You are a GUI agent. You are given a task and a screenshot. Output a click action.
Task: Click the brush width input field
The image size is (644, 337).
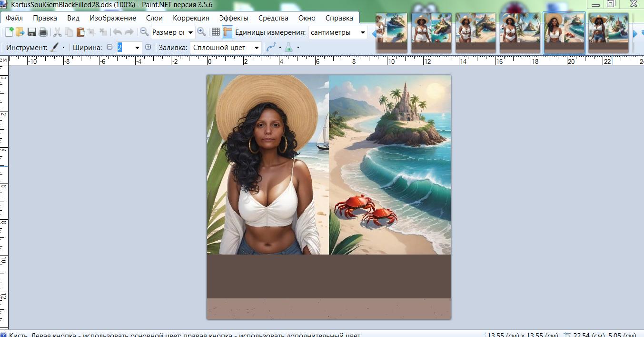(125, 48)
